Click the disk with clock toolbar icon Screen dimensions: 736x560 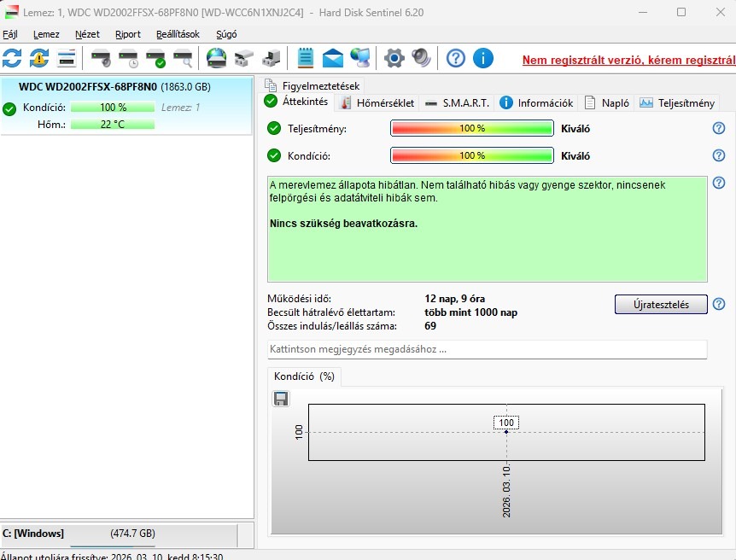[128, 59]
